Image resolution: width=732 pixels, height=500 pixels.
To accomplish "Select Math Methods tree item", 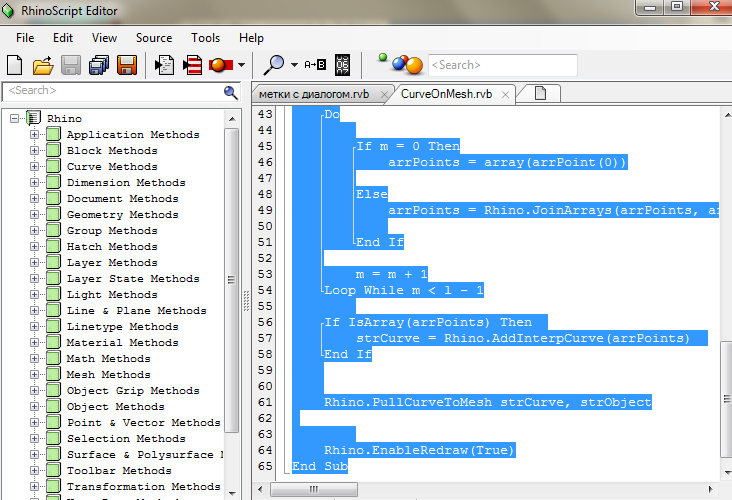I will point(108,359).
